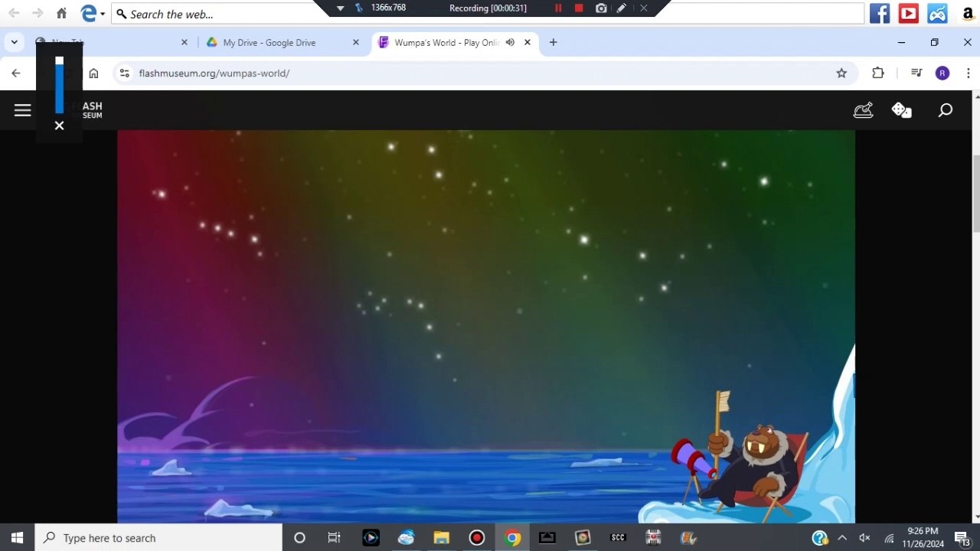Open the network Wi-Fi tray icon
980x551 pixels.
(889, 538)
